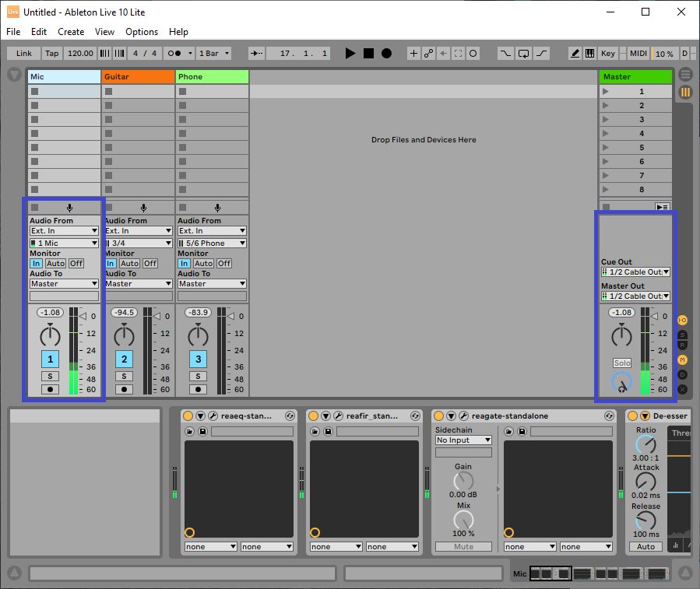This screenshot has width=700, height=589.
Task: Collapse reagate-standalone device triangle button
Action: (x=452, y=416)
